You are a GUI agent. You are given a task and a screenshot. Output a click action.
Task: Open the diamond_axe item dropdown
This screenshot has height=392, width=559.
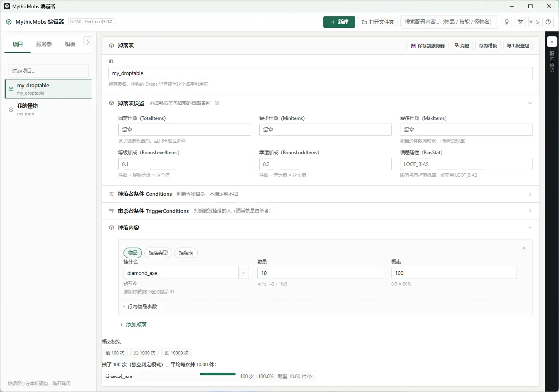tap(244, 273)
